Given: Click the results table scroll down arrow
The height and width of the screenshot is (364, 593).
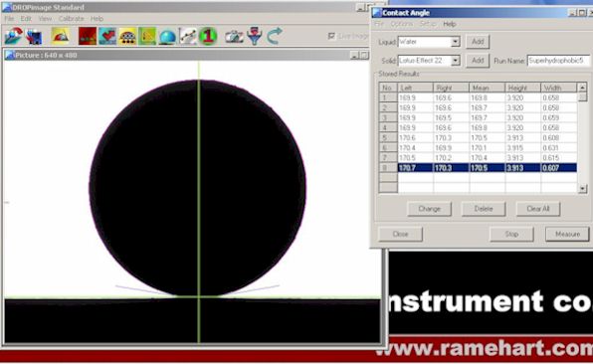Looking at the screenshot, I should (582, 188).
